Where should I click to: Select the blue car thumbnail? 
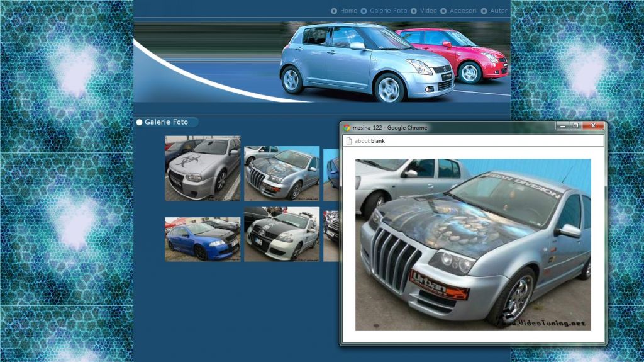pyautogui.click(x=203, y=239)
